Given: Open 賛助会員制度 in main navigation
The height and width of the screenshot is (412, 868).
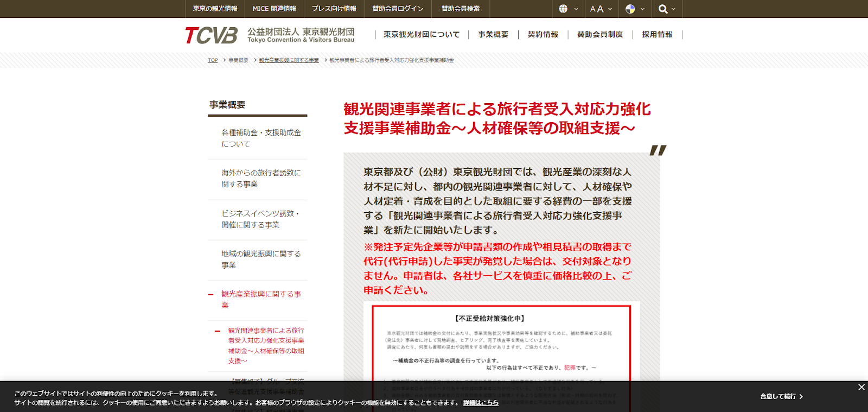Looking at the screenshot, I should click(600, 34).
